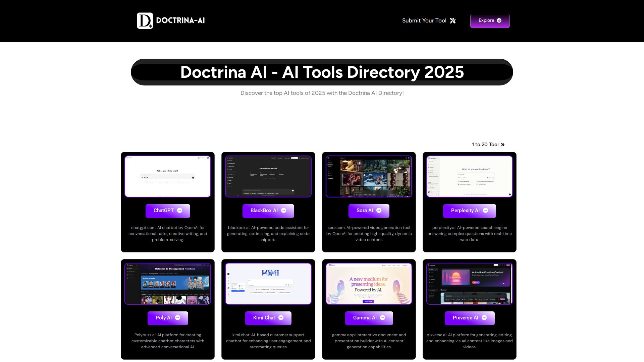The image size is (644, 362).
Task: Click the Gamma presentation preview image
Action: coord(369,283)
